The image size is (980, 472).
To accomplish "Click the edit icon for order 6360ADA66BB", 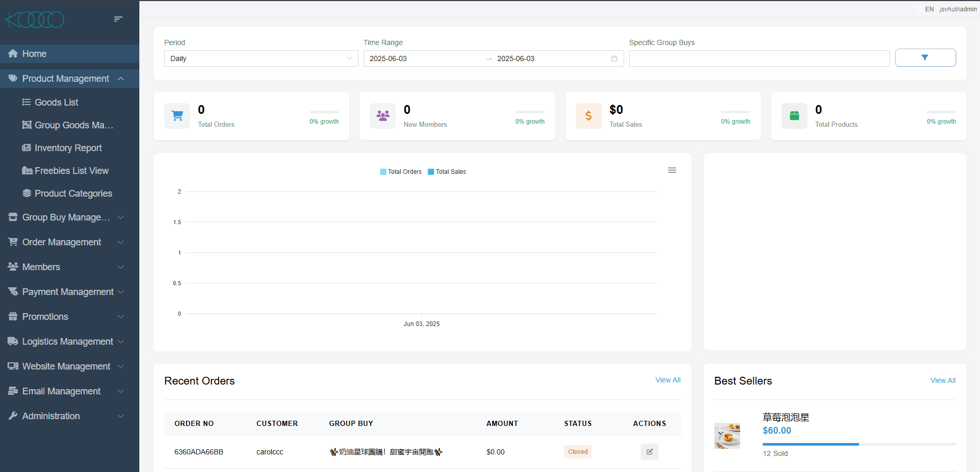I will (x=649, y=452).
